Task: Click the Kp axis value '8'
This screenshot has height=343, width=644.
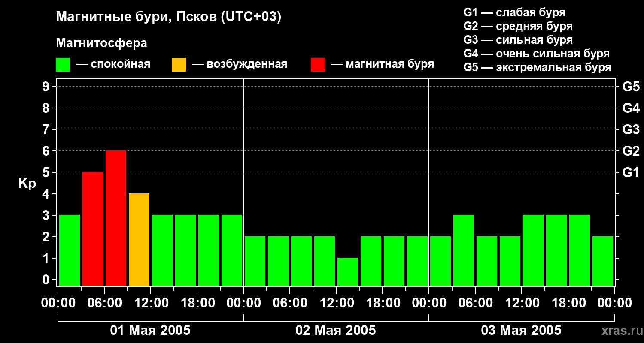Action: click(x=47, y=108)
